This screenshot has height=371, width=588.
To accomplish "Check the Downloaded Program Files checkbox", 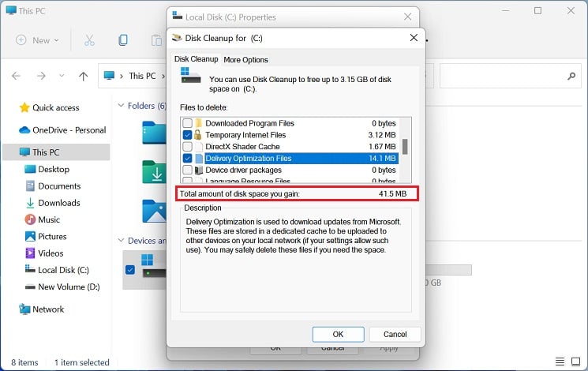I will click(187, 123).
